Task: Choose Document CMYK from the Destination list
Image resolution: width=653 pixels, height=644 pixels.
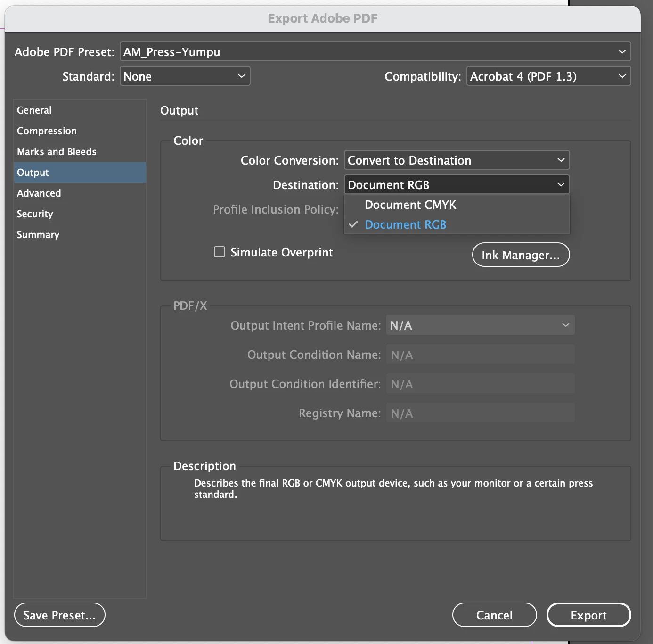Action: pos(457,205)
